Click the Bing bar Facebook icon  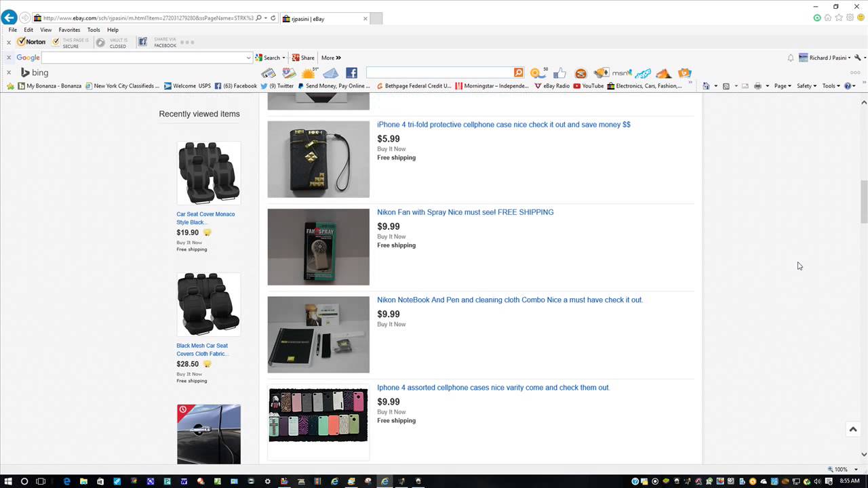351,73
